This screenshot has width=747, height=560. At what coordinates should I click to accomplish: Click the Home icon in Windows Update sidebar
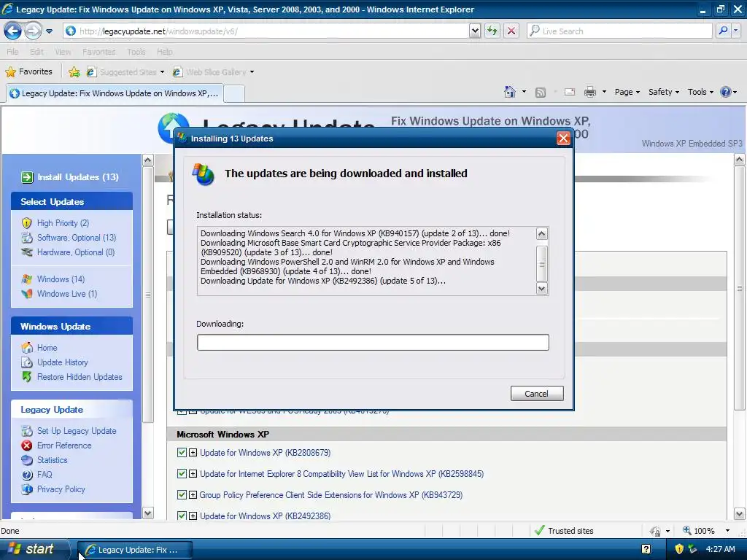tap(27, 348)
